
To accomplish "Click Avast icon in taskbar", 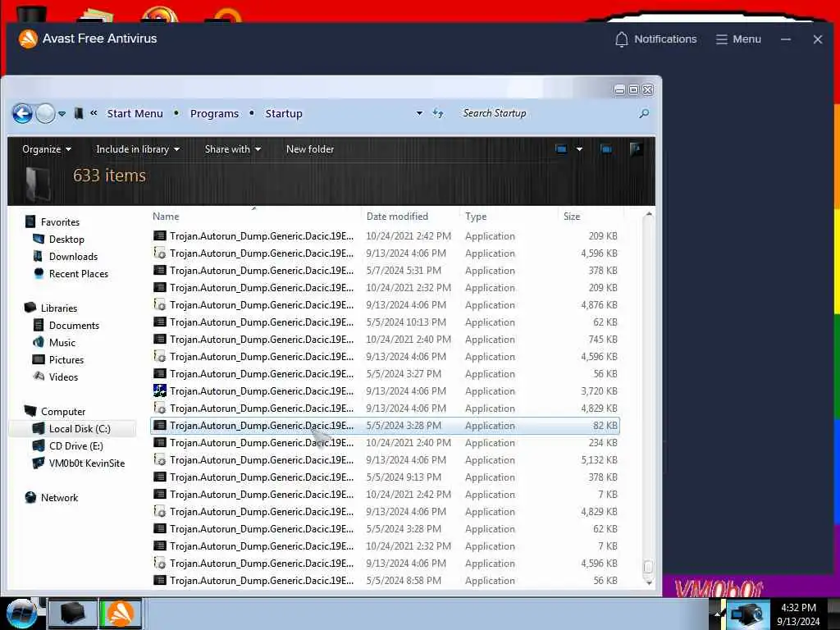I will [121, 614].
